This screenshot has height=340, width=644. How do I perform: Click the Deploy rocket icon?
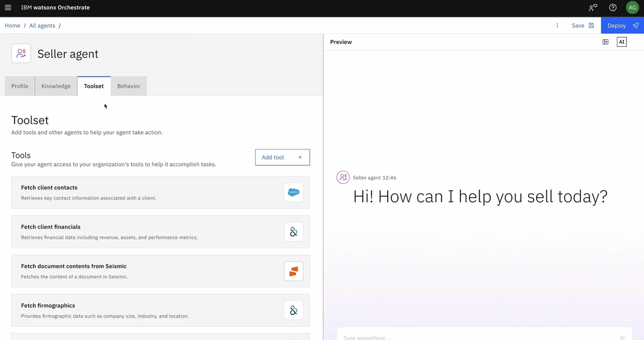point(636,25)
